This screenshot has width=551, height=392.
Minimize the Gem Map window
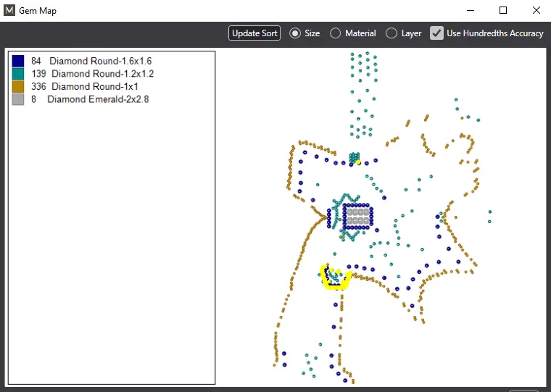[x=471, y=11]
